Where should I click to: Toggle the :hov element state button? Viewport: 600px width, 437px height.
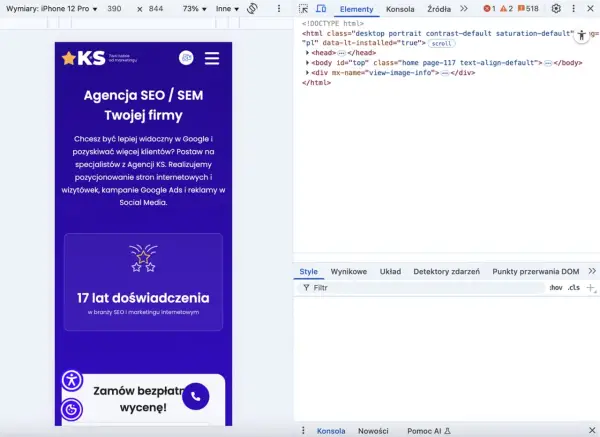point(556,288)
